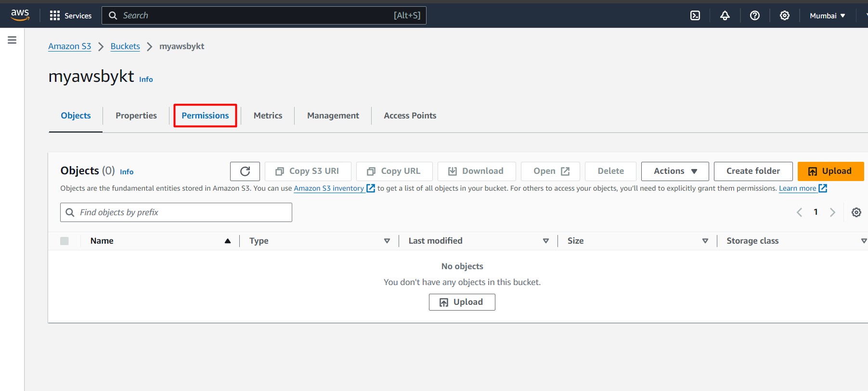Click the Copy S3 URI button

coord(308,171)
